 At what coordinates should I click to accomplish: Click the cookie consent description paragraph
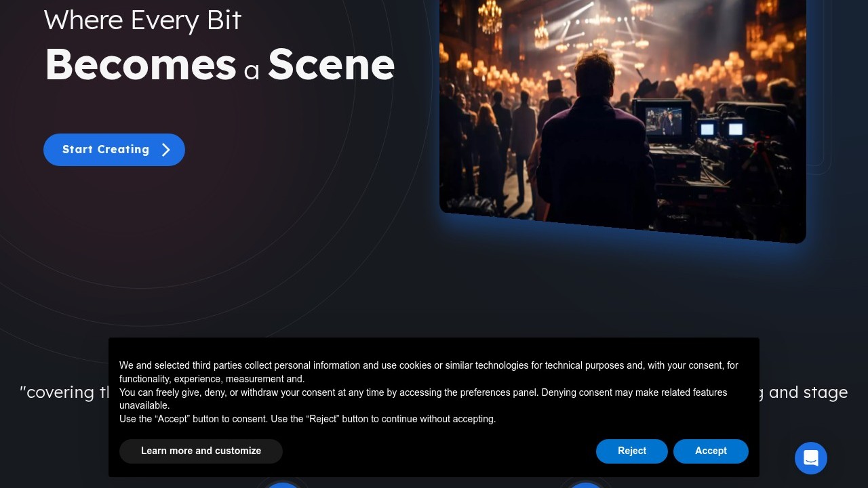429,392
